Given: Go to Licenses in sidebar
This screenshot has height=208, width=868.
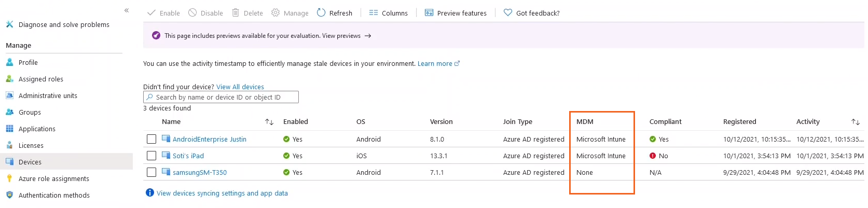Looking at the screenshot, I should 31,145.
